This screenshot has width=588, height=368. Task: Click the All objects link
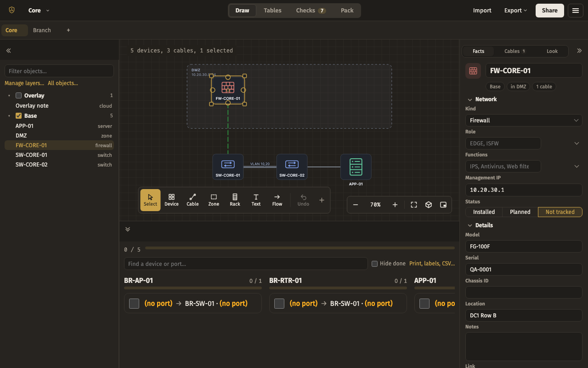[x=63, y=83]
